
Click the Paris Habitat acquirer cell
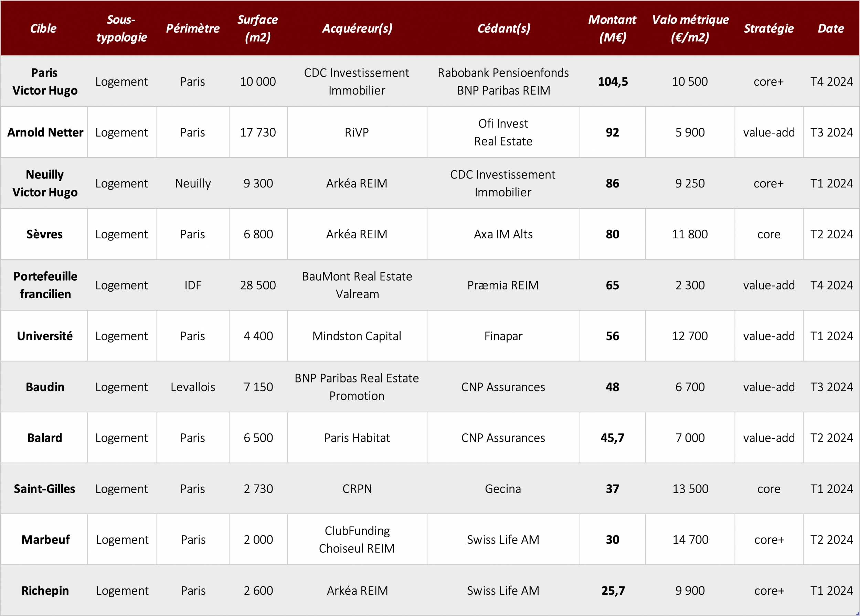[357, 438]
